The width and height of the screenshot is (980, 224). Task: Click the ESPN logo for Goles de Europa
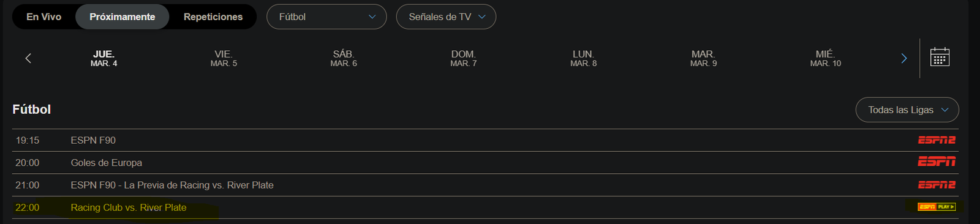click(x=937, y=162)
